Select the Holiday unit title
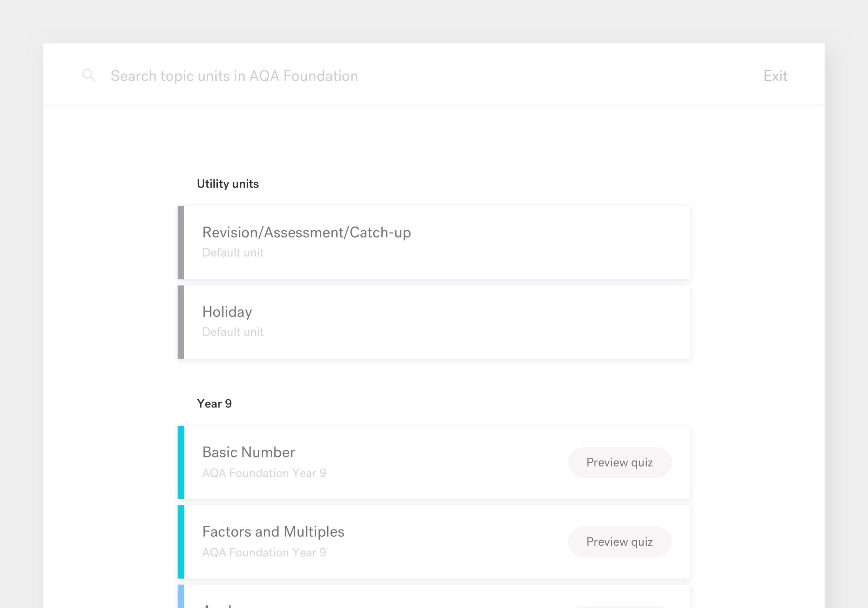This screenshot has height=608, width=868. click(x=227, y=312)
